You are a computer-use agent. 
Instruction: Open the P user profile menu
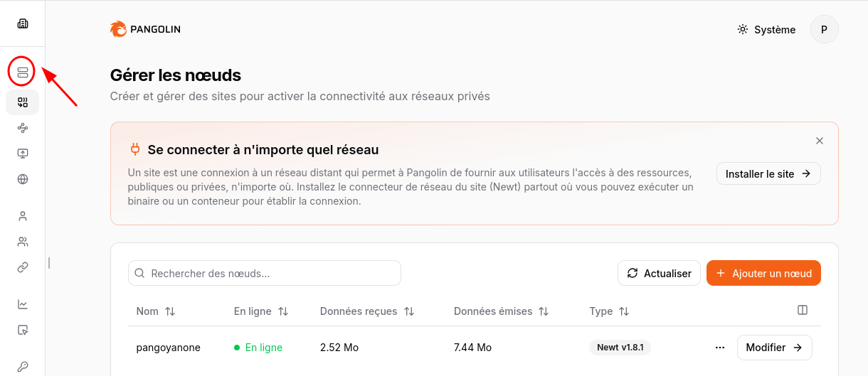[824, 30]
